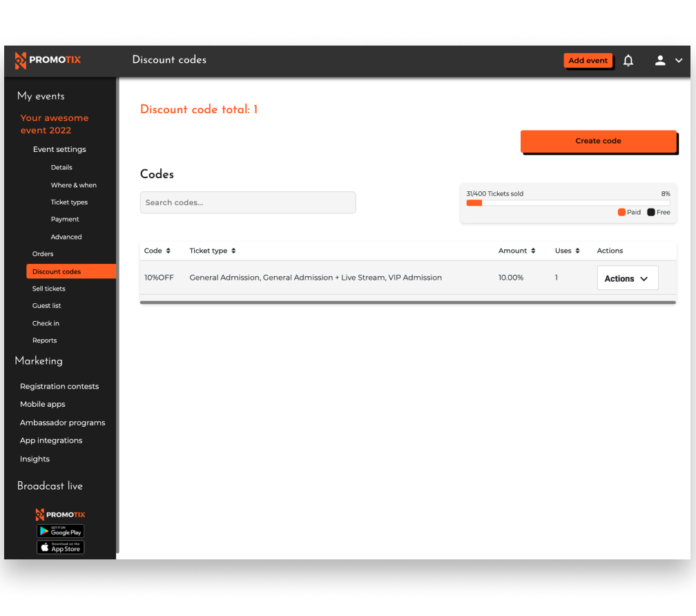The image size is (696, 616).
Task: Click the Create code button
Action: coord(598,141)
